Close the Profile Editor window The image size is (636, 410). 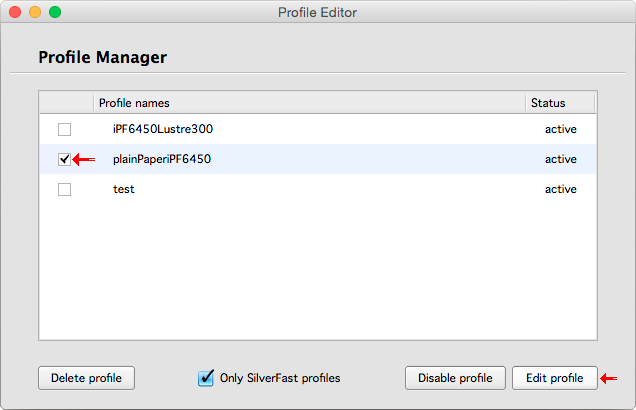[x=15, y=12]
